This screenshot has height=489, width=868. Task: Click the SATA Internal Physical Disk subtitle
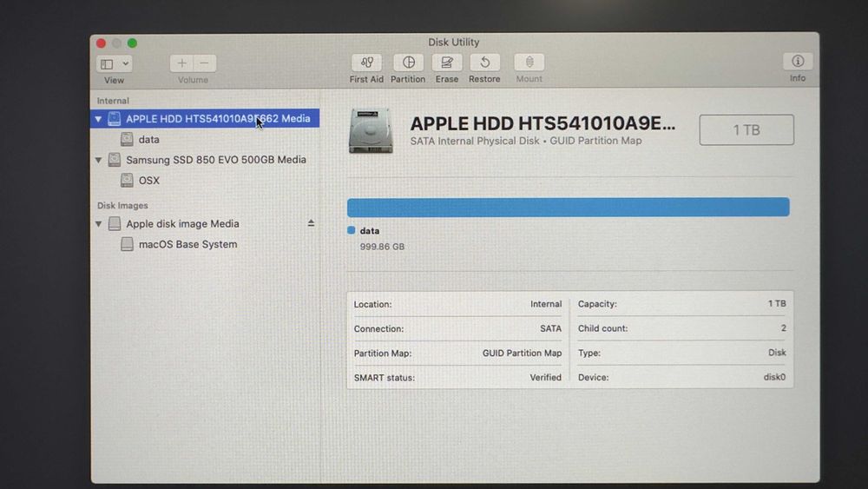[526, 141]
